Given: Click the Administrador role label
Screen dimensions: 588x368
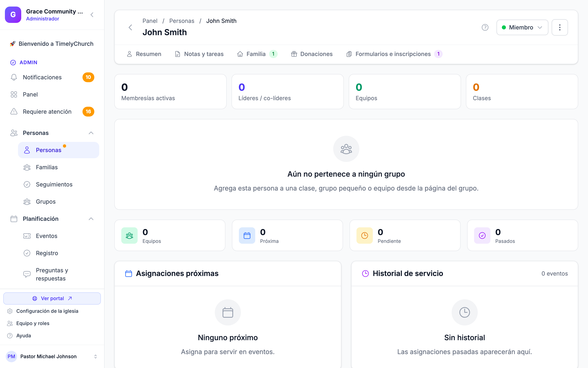Looking at the screenshot, I should coord(42,19).
